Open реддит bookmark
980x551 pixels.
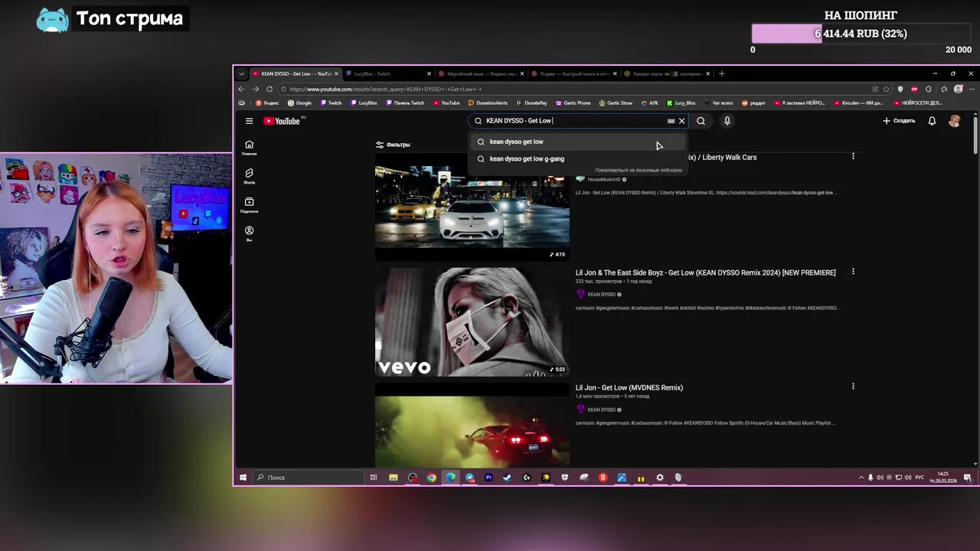[753, 103]
